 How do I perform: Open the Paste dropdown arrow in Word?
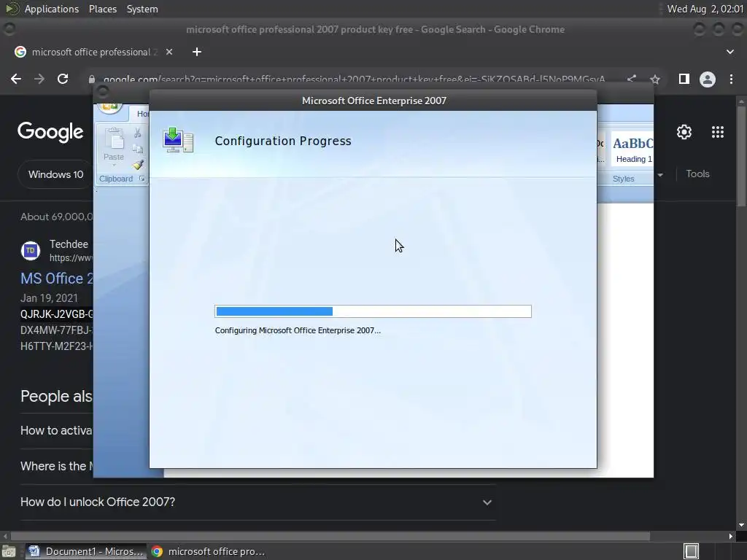coord(114,166)
